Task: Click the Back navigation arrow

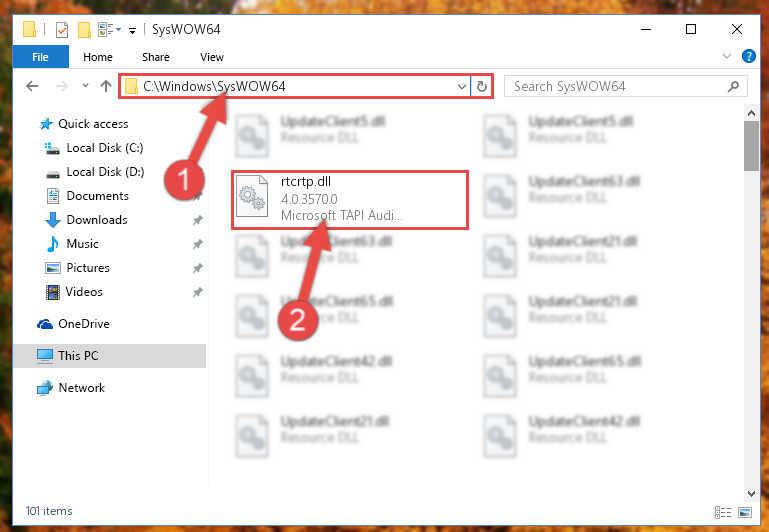Action: click(x=32, y=86)
